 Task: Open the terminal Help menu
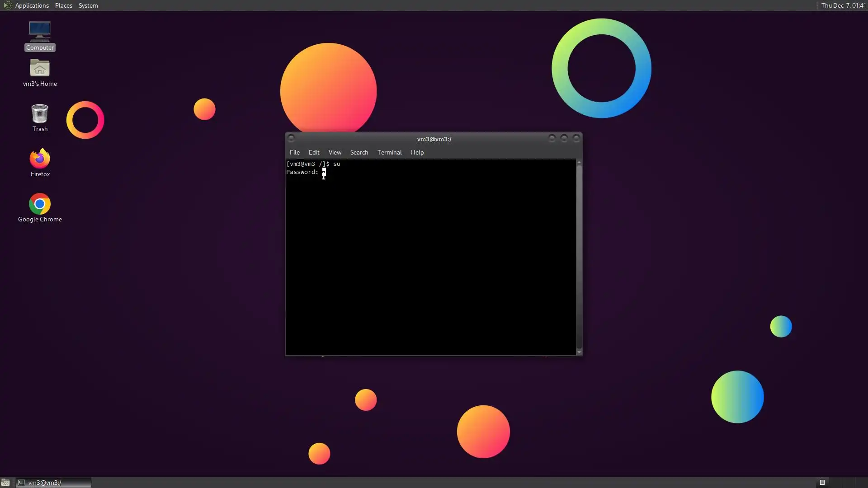pos(417,152)
